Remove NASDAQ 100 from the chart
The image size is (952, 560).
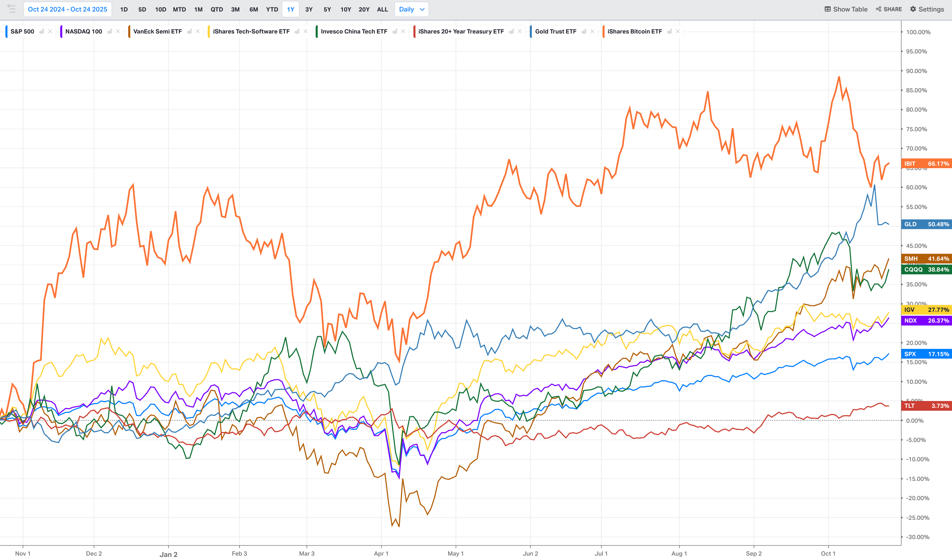[118, 31]
